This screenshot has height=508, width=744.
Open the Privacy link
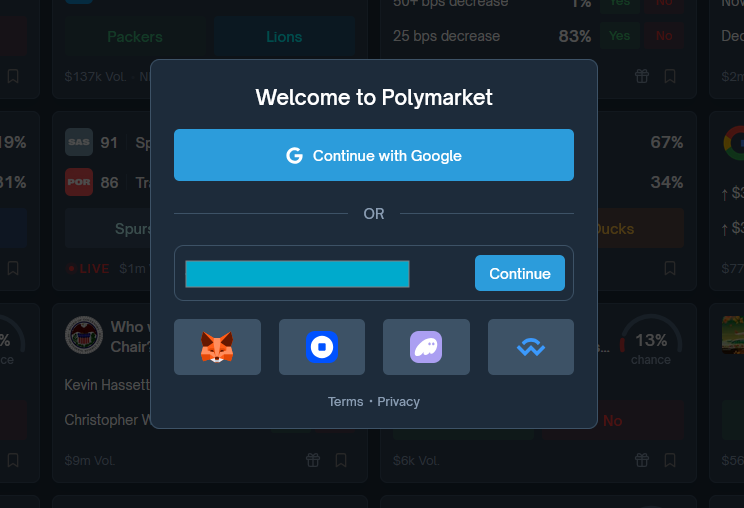pyautogui.click(x=399, y=401)
